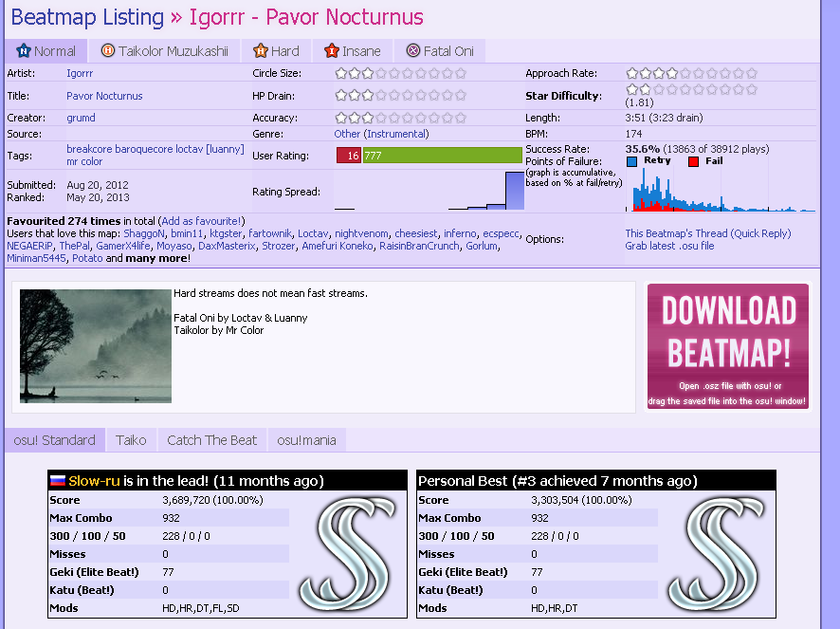Image resolution: width=840 pixels, height=629 pixels.
Task: Open the Igorrr artist link
Action: 80,73
